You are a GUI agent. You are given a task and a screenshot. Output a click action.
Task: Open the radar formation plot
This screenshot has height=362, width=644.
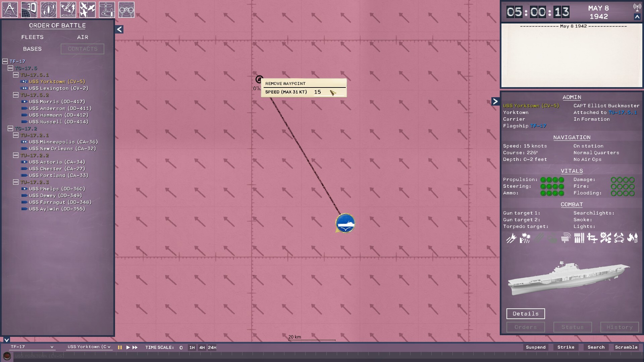coord(49,10)
